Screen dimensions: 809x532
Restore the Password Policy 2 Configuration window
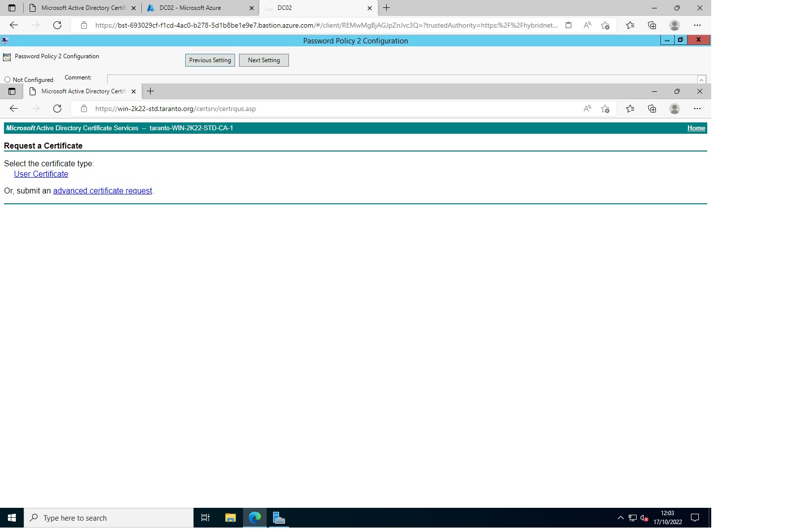tap(680, 40)
